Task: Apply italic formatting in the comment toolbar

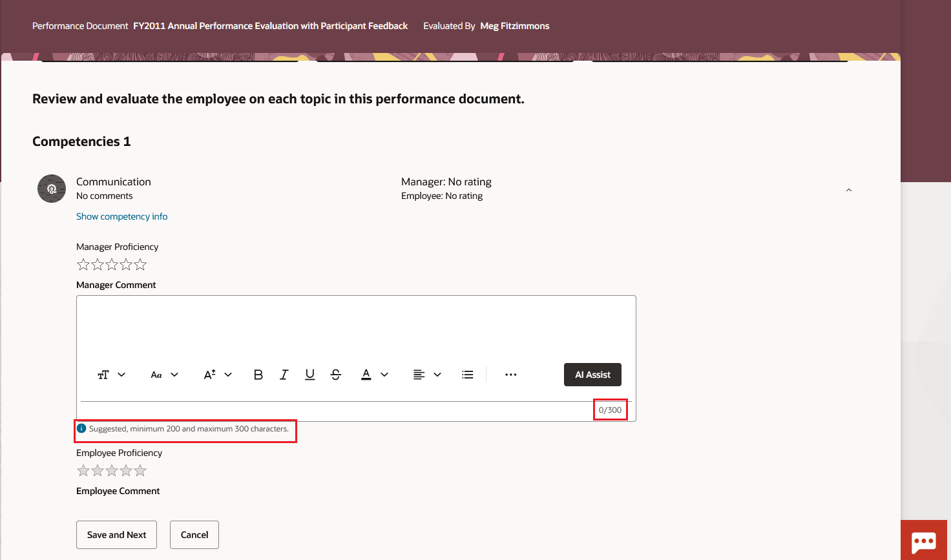Action: pos(284,374)
